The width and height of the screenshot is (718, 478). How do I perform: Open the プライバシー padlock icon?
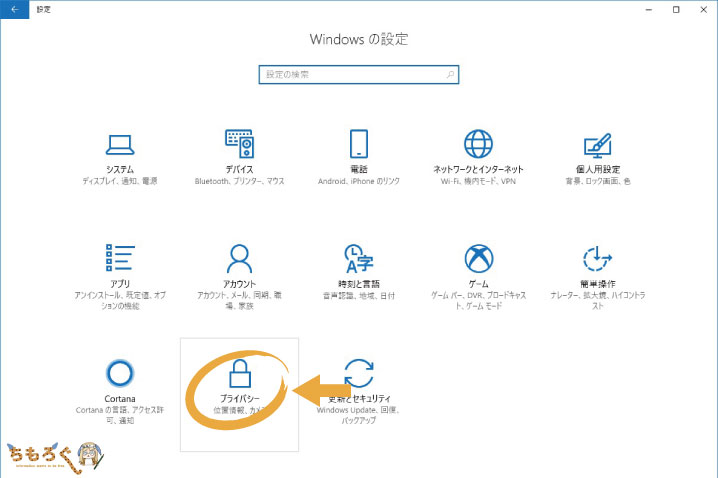click(x=239, y=373)
